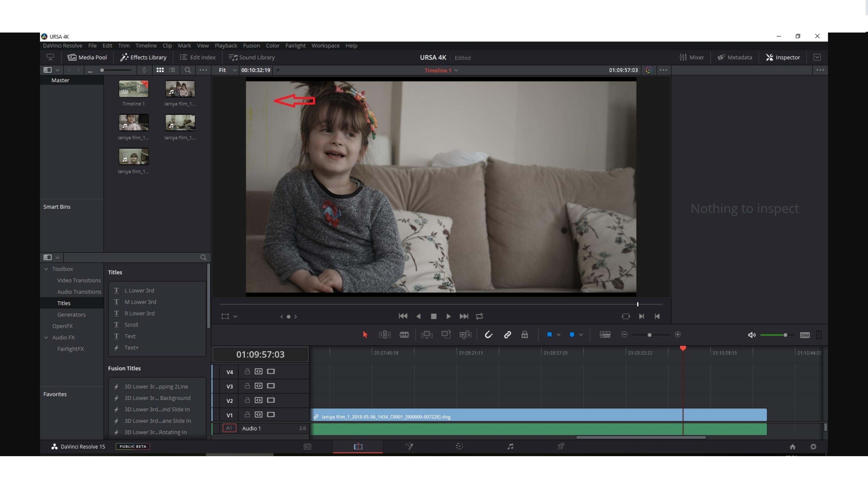Collapse the Audio FX tree section
868x488 pixels.
(x=46, y=338)
